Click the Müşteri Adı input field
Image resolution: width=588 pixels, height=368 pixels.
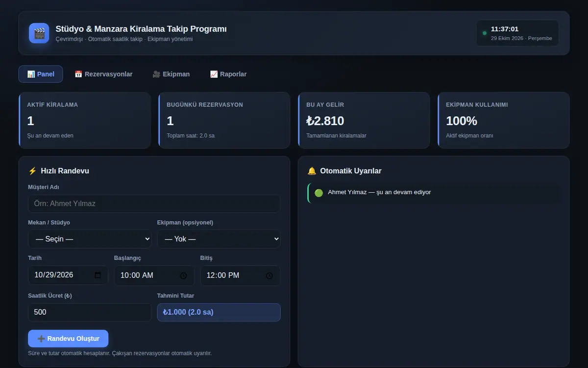[154, 204]
